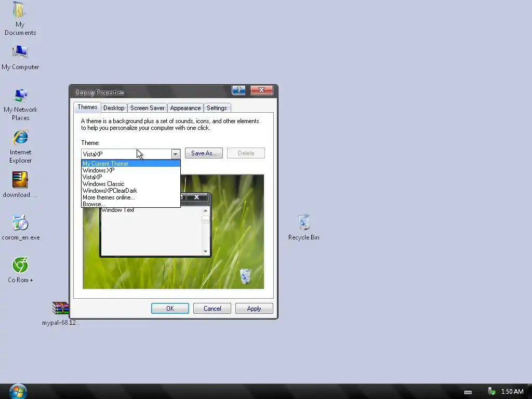This screenshot has height=399, width=532.
Task: Click the Recycle Bin in theme preview
Action: [245, 276]
